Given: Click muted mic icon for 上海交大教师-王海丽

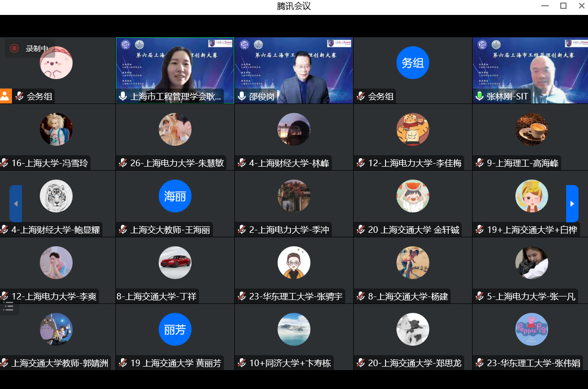Looking at the screenshot, I should pos(123,229).
